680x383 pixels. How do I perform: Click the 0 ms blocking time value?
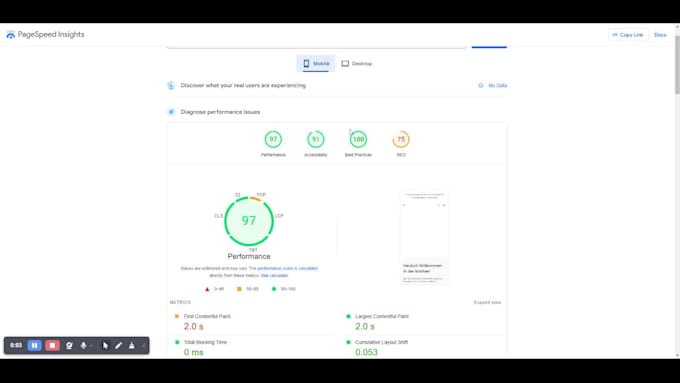pos(193,352)
